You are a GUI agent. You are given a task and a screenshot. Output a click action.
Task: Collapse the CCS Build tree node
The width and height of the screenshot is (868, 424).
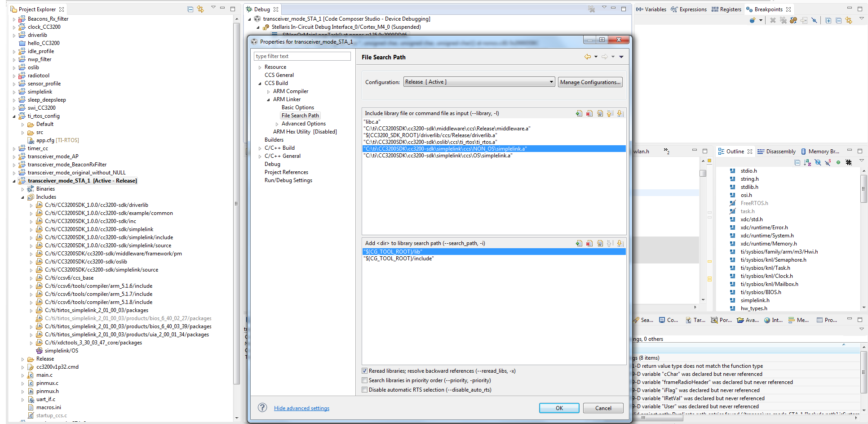coord(260,84)
